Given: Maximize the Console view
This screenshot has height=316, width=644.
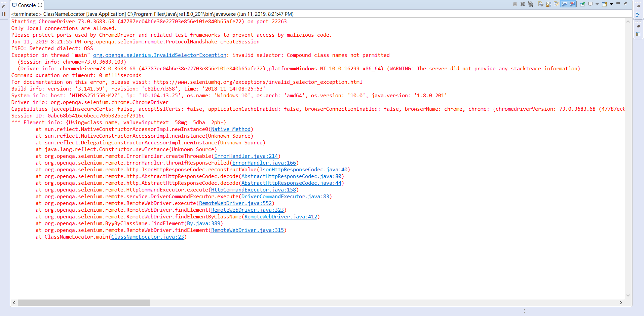Looking at the screenshot, I should pyautogui.click(x=626, y=4).
